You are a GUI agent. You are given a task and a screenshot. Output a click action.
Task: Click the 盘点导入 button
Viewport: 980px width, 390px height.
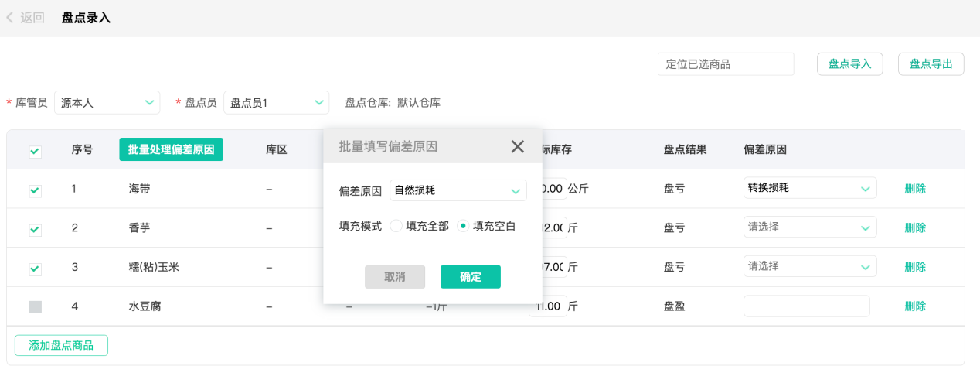pyautogui.click(x=849, y=64)
